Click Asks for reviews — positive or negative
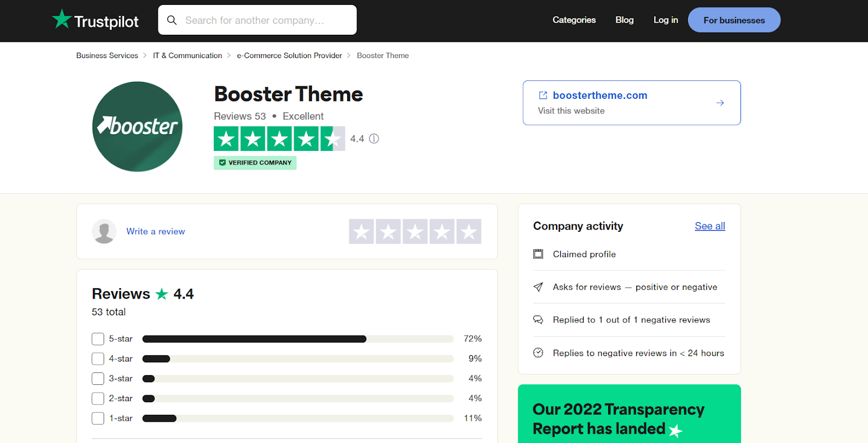The width and height of the screenshot is (868, 443). [x=635, y=287]
